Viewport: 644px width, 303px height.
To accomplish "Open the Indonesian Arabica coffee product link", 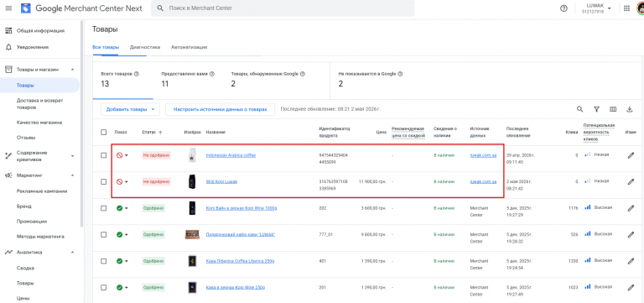I will [231, 155].
